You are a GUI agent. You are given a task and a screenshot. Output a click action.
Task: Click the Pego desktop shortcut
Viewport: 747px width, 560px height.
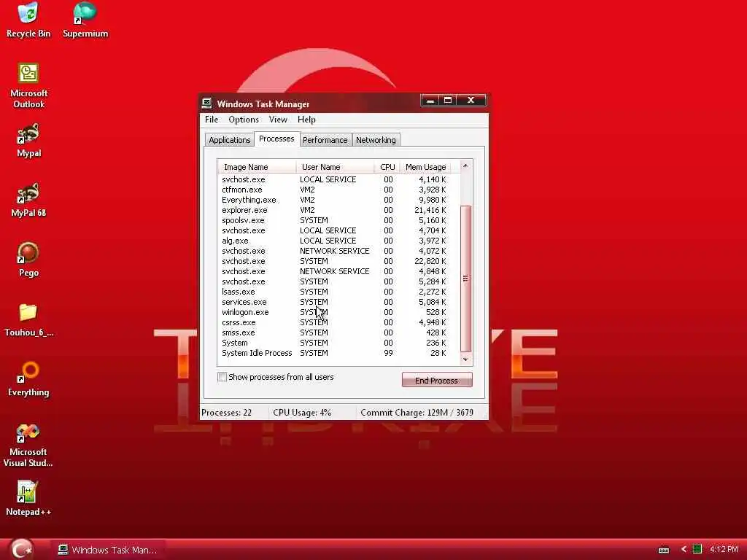pos(28,260)
